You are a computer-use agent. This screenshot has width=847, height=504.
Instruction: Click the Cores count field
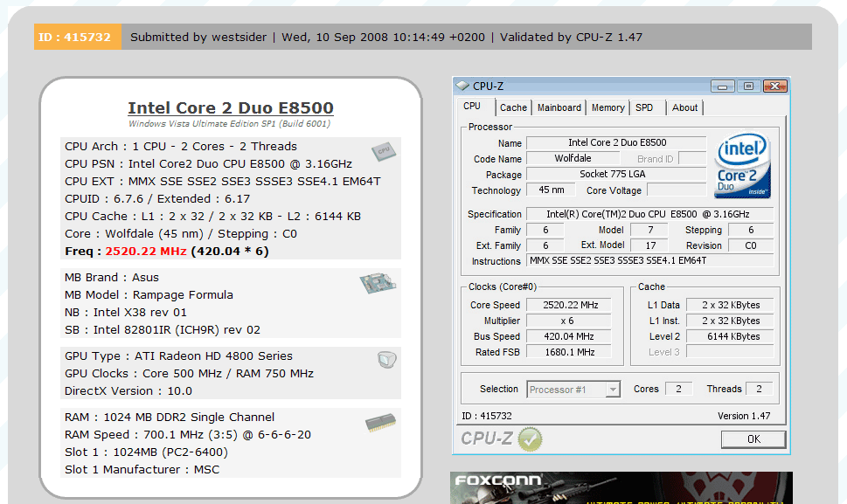click(x=678, y=389)
